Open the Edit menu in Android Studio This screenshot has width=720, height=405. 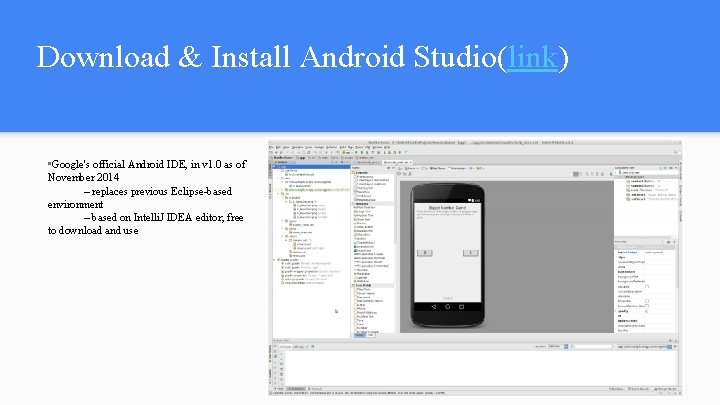[278, 147]
